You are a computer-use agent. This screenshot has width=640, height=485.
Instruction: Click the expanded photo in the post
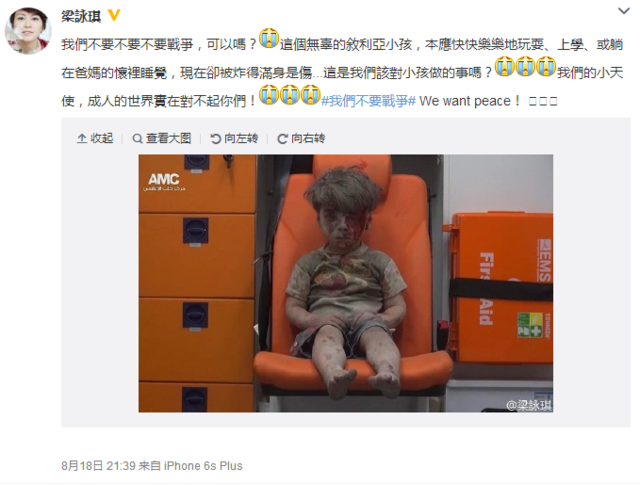tap(346, 283)
